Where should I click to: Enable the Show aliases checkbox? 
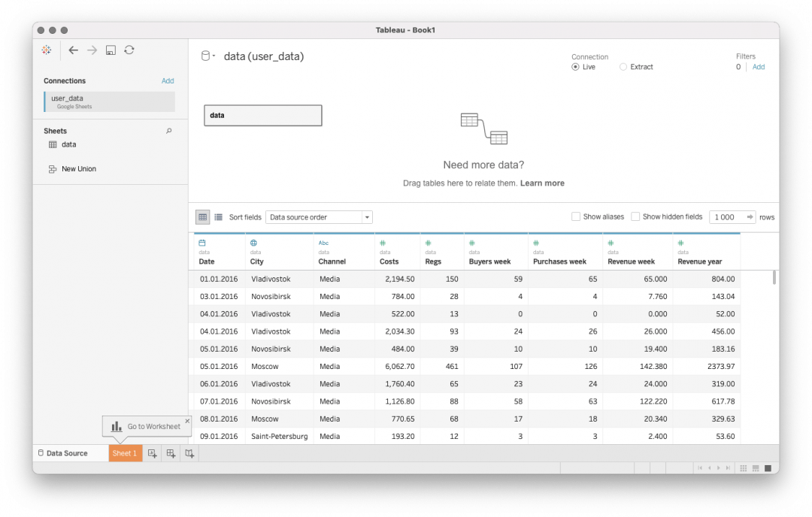tap(576, 216)
